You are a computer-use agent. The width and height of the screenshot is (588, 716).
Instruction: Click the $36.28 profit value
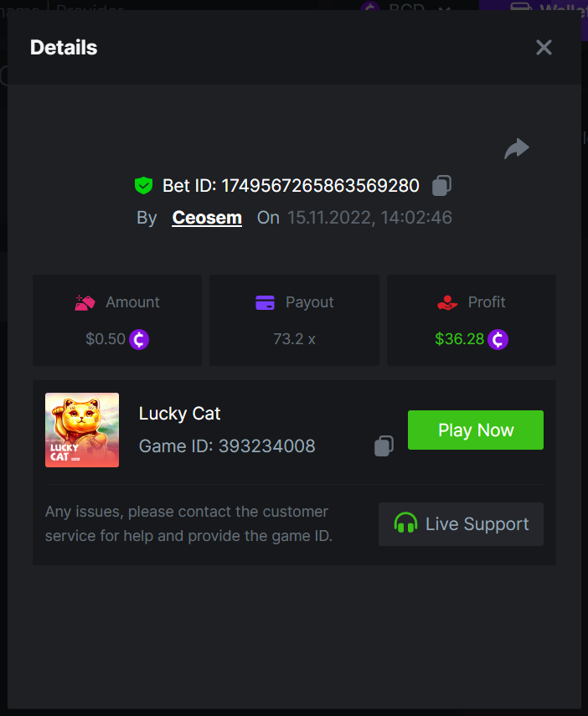460,339
